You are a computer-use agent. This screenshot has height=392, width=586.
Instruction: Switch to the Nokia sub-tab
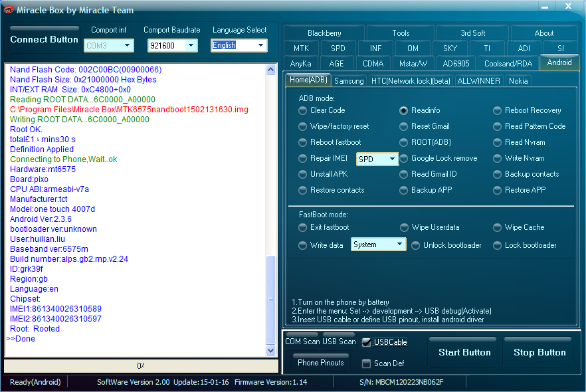(x=518, y=81)
